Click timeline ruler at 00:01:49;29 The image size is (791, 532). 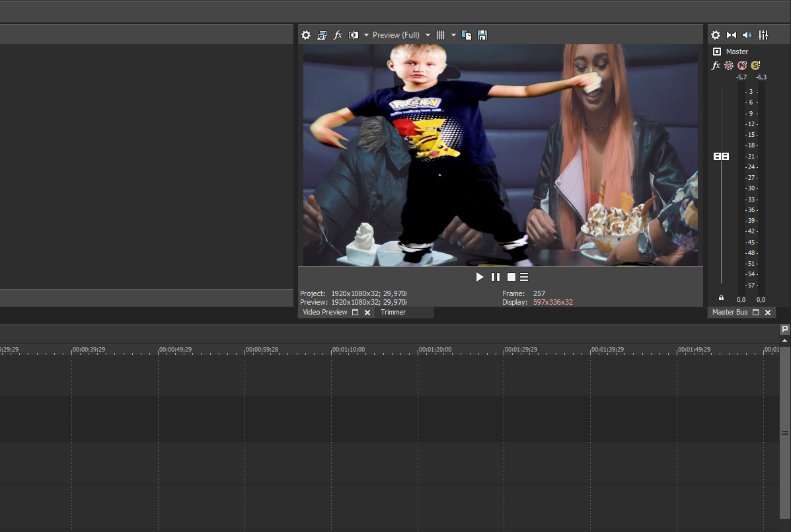(694, 350)
